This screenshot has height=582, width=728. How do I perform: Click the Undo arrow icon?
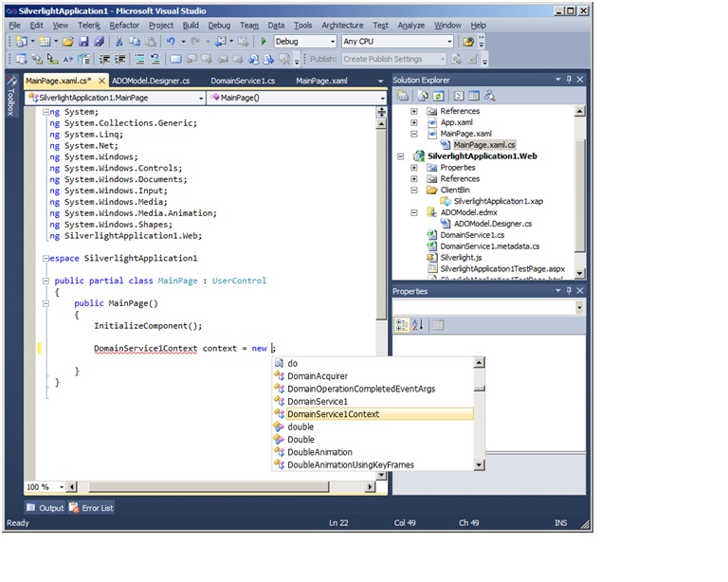pyautogui.click(x=170, y=42)
